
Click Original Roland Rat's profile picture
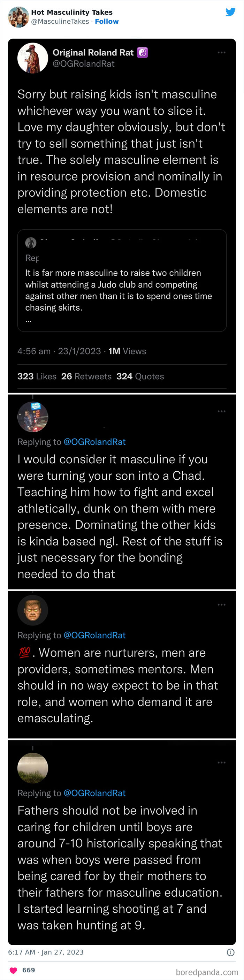click(x=33, y=58)
